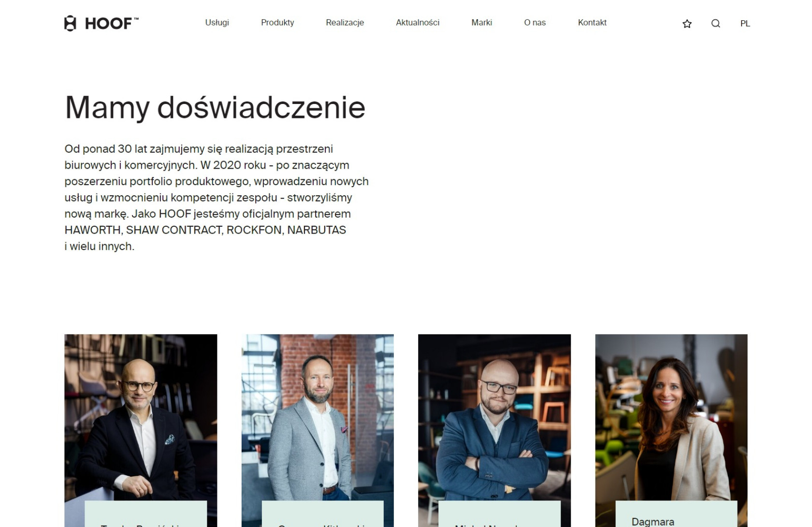Go to the Kontakt page
This screenshot has width=812, height=527.
[x=592, y=23]
